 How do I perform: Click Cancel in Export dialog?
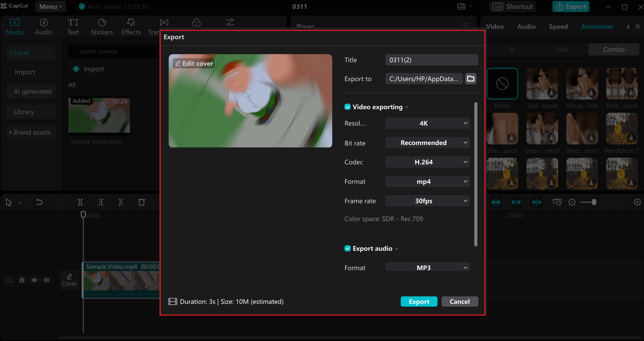click(460, 301)
